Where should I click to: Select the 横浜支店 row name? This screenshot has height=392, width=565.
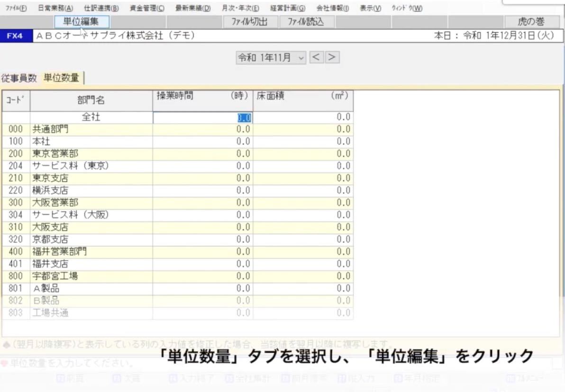point(91,191)
